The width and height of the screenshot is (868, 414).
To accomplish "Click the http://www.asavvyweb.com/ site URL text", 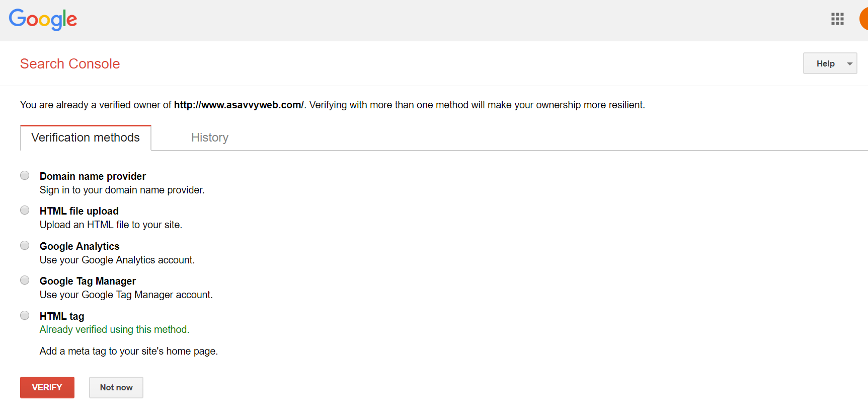I will (x=239, y=105).
